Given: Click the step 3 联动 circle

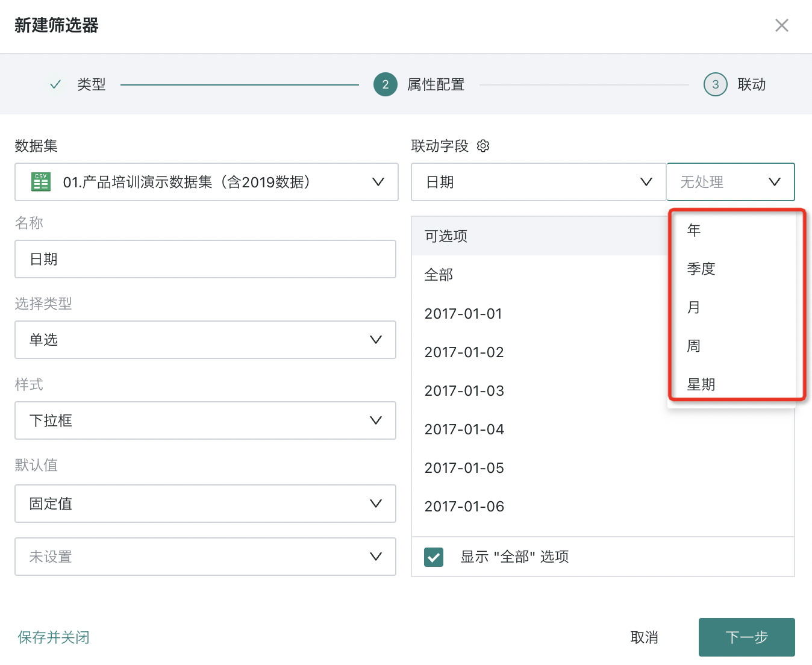Looking at the screenshot, I should pyautogui.click(x=716, y=84).
